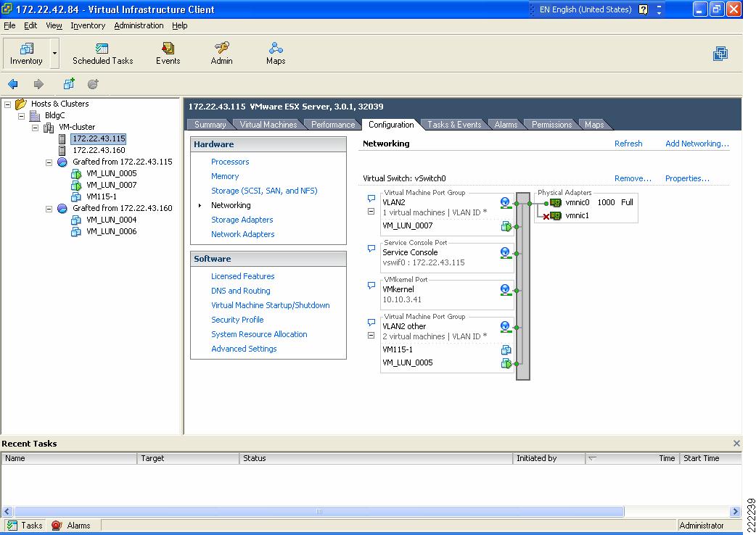Open the Events view
756x535 pixels.
(x=168, y=54)
